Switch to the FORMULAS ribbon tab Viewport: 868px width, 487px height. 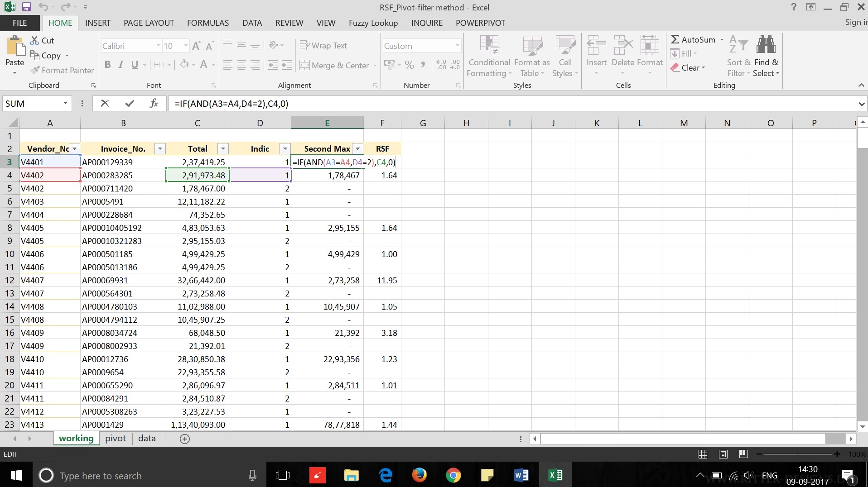pyautogui.click(x=208, y=23)
